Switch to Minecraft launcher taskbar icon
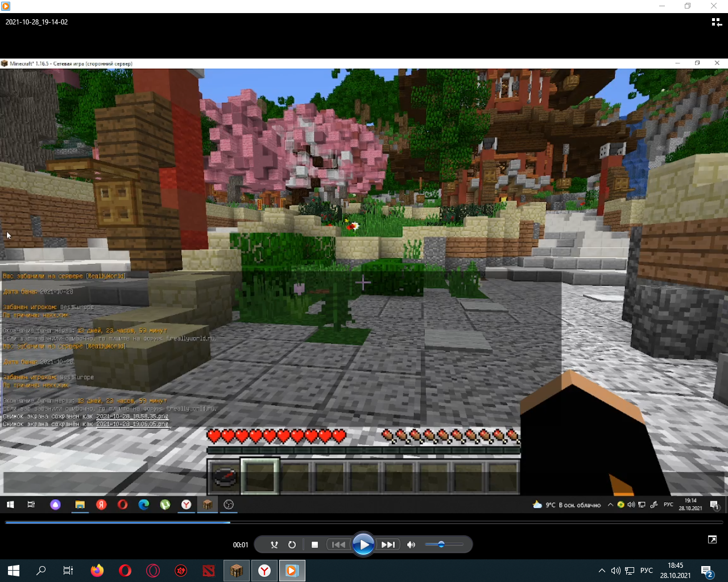Screen dimensions: 728x582 [237, 571]
